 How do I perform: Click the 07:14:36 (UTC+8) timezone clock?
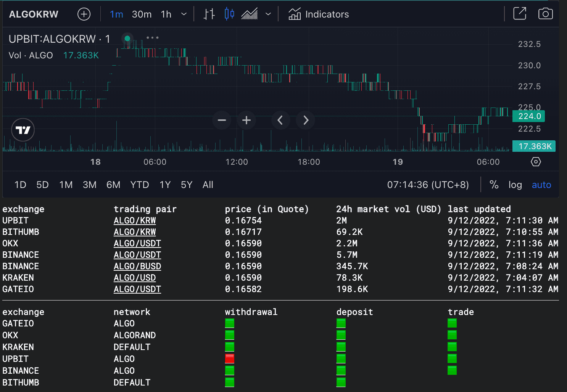pos(428,185)
